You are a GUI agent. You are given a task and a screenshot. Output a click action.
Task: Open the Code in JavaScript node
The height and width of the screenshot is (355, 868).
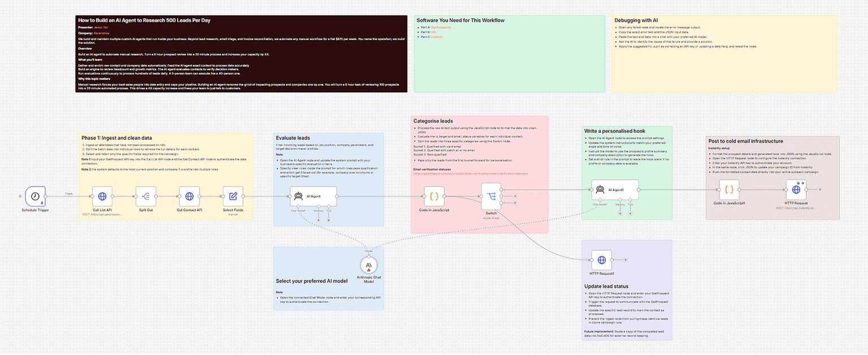(434, 196)
